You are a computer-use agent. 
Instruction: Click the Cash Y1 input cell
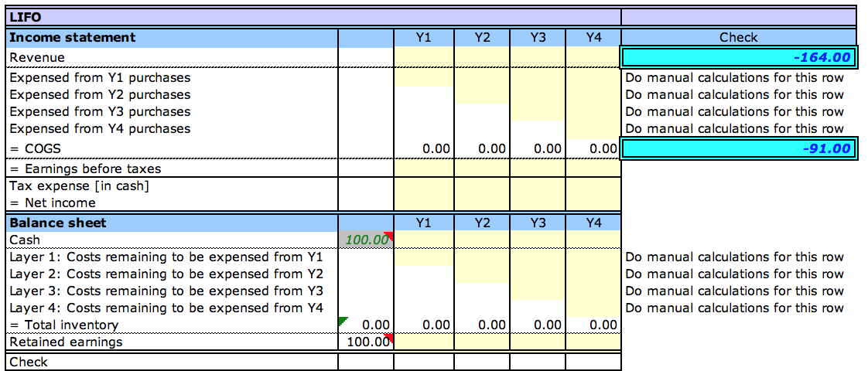[423, 240]
